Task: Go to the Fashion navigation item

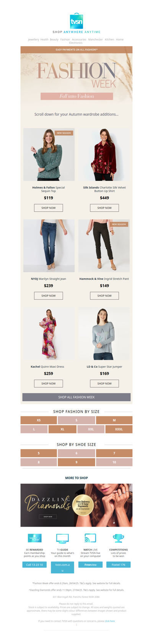Action: (65, 40)
